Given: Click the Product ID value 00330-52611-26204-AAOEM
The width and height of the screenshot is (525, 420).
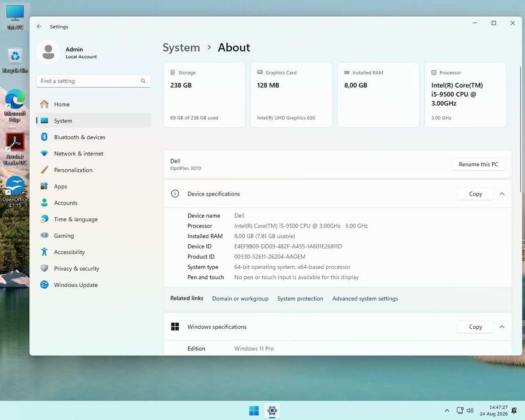Looking at the screenshot, I should coord(269,257).
